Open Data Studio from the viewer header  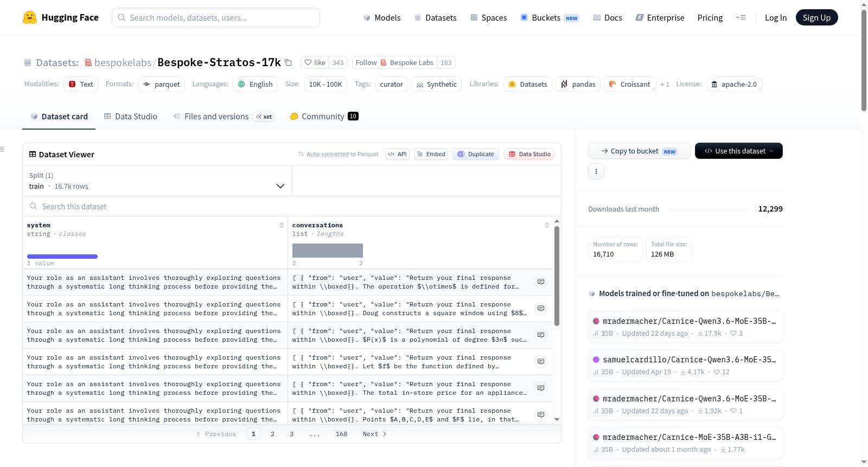tap(529, 154)
